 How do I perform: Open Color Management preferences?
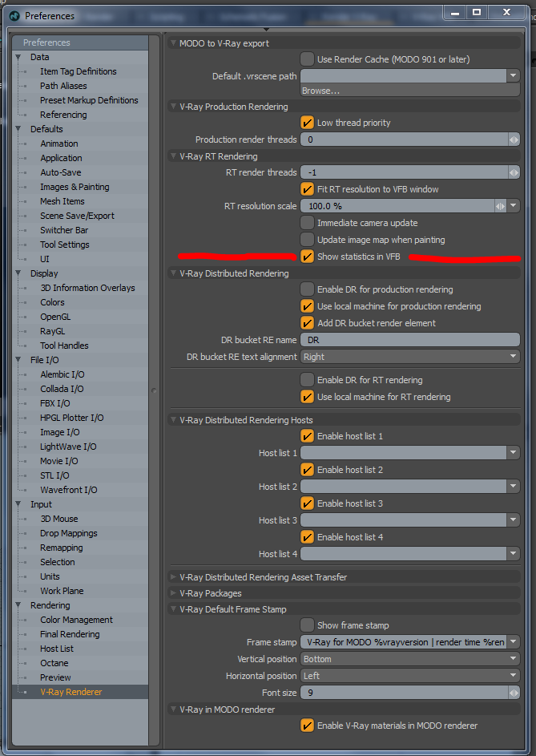click(76, 620)
